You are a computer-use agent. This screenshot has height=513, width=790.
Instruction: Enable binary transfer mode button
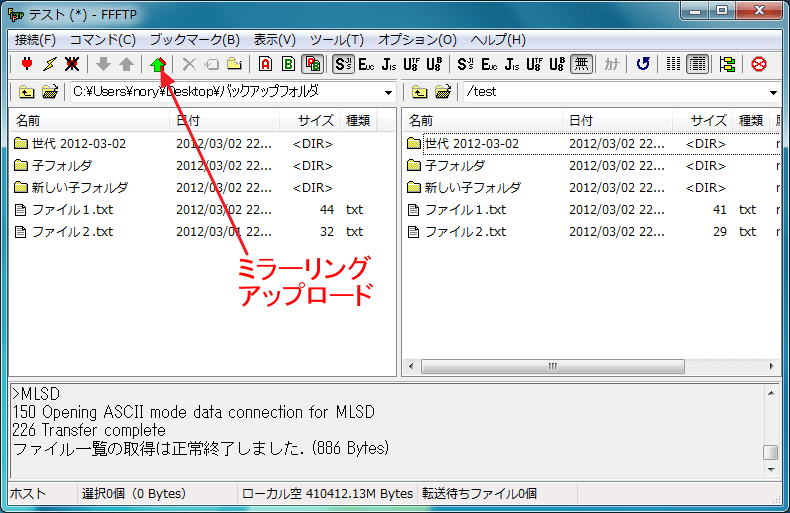[288, 64]
